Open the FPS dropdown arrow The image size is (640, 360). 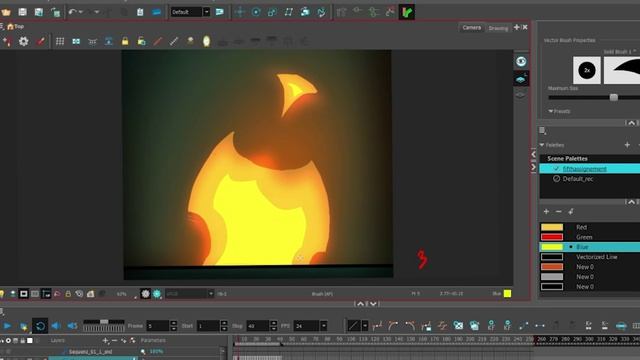pos(324,326)
